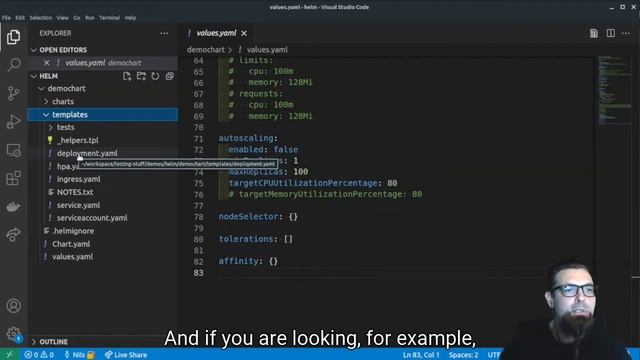Split the editor to the right
640x360 pixels.
pyautogui.click(x=611, y=33)
